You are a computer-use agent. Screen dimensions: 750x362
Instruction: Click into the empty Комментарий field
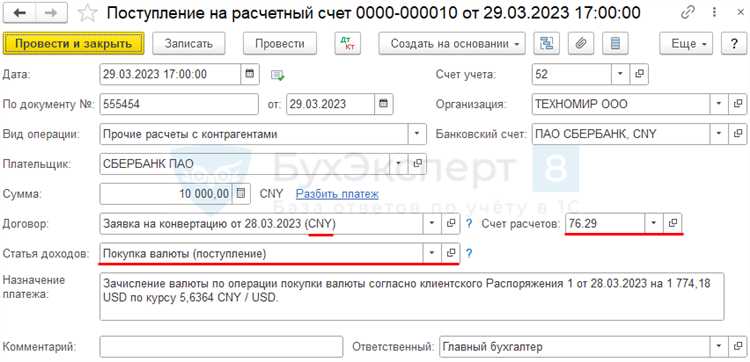221,347
